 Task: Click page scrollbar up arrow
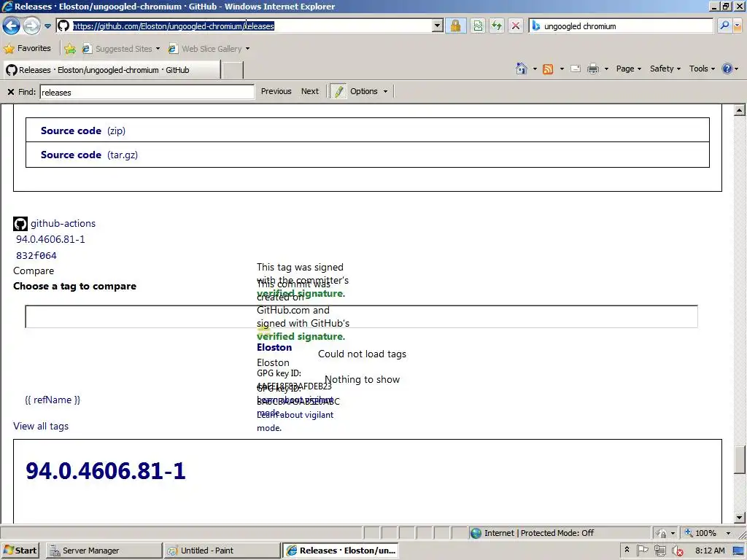click(x=739, y=110)
